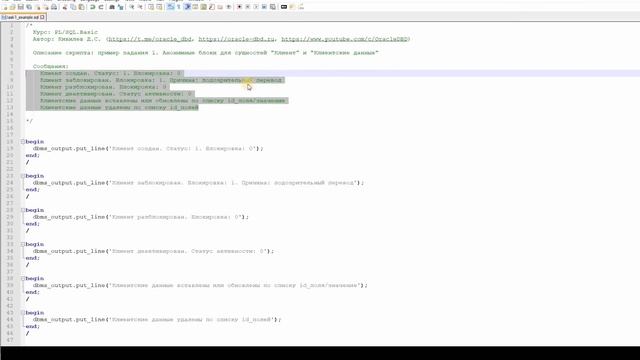
Task: Stop macro recording via toolbar icon
Action: tap(247, 7)
